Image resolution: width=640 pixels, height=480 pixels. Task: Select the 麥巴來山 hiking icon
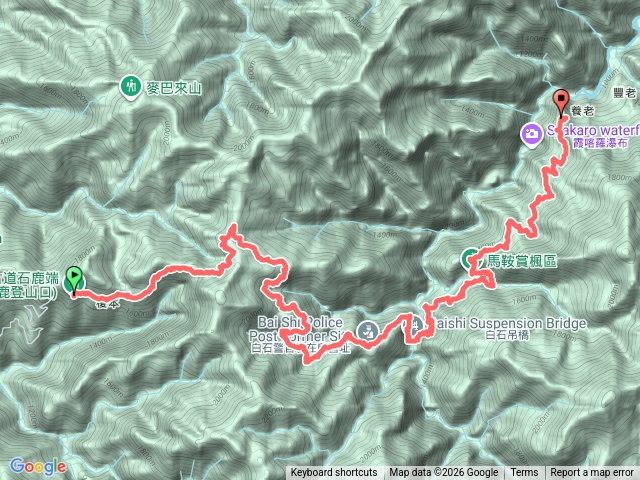pyautogui.click(x=130, y=87)
